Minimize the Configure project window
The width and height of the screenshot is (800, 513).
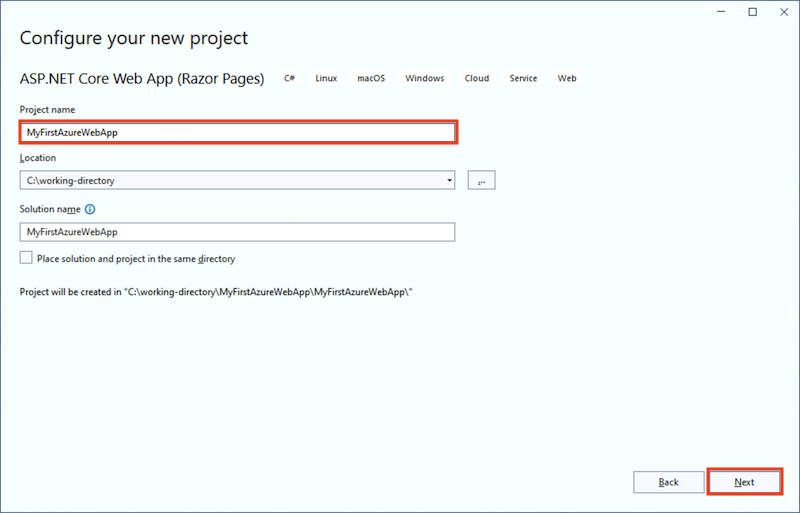click(721, 12)
